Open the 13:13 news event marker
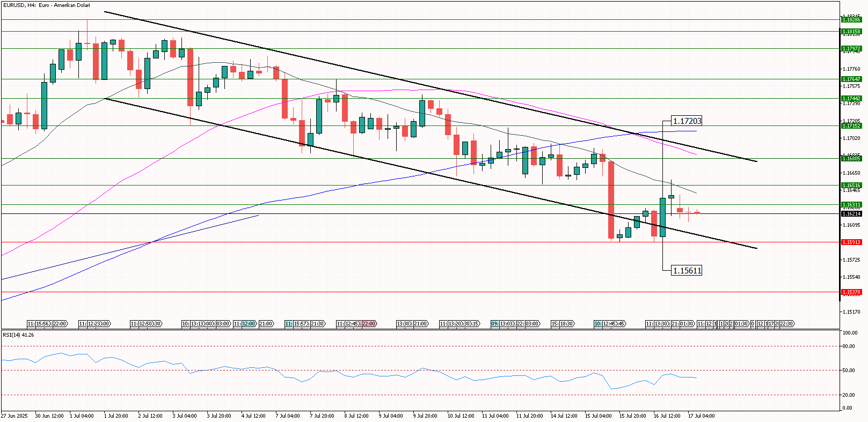The width and height of the screenshot is (868, 422). pos(197,324)
